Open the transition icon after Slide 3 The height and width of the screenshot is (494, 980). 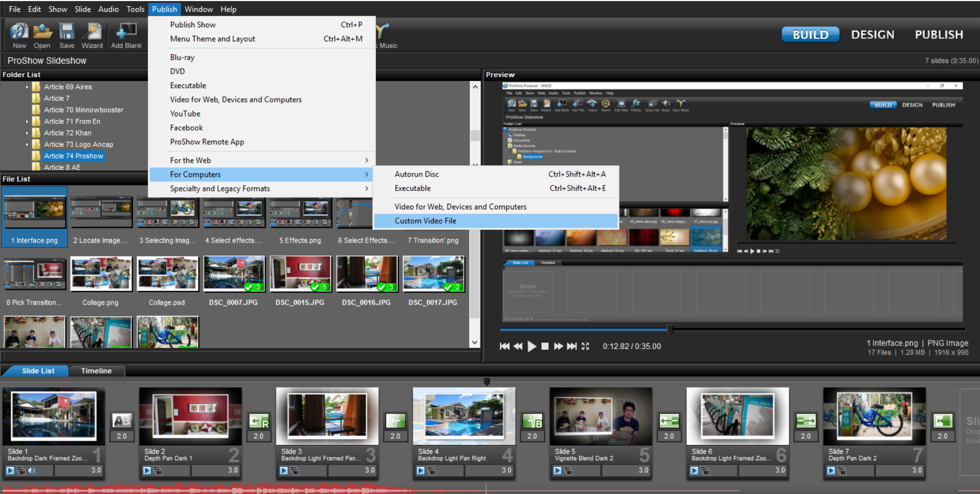coord(395,421)
